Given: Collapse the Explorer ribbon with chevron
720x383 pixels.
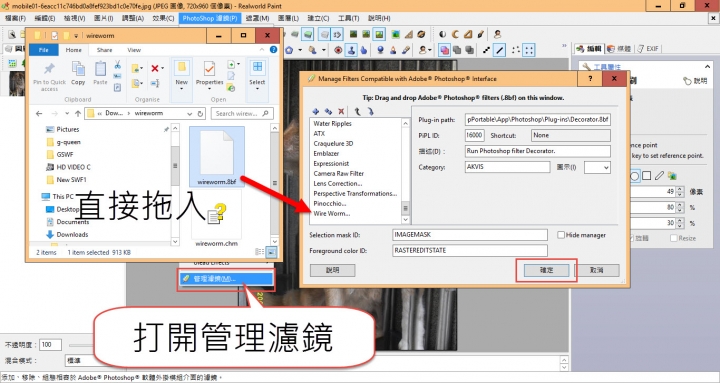Looking at the screenshot, I should (262, 50).
